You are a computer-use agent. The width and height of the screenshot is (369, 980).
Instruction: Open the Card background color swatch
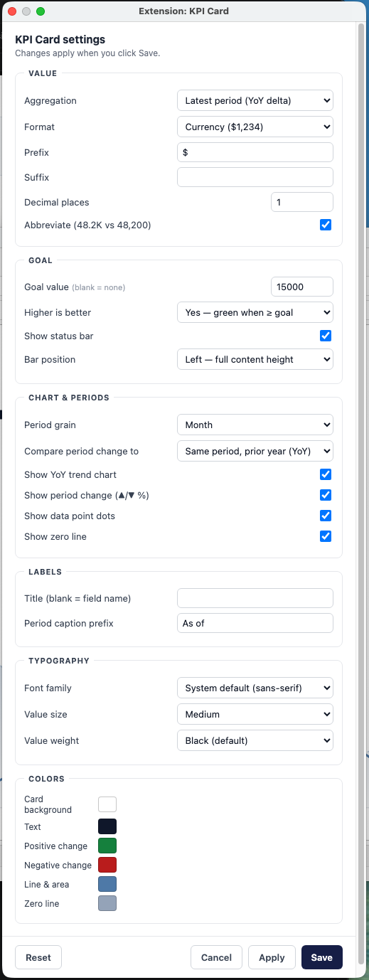pyautogui.click(x=107, y=804)
